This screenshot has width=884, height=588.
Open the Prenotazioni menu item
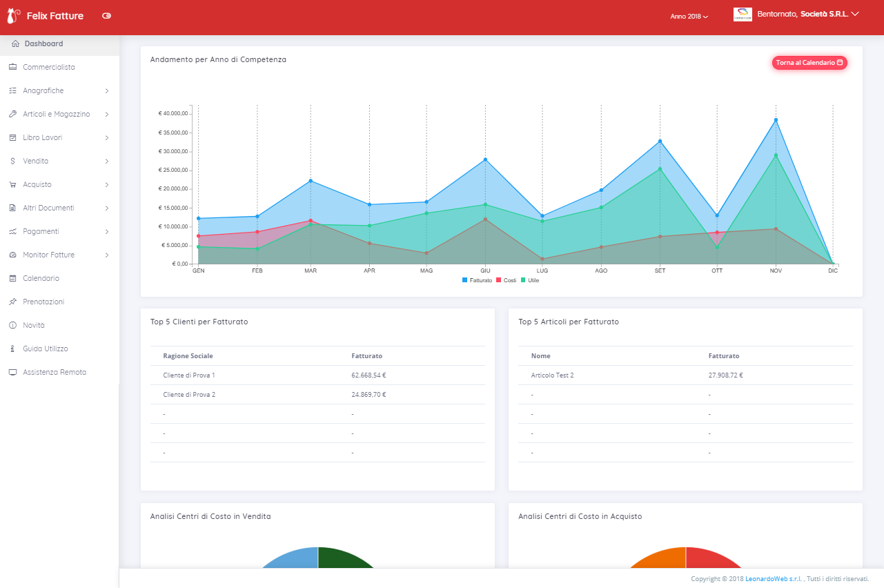tap(59, 302)
